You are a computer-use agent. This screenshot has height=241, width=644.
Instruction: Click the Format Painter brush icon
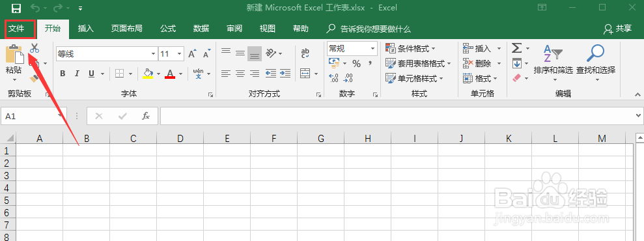35,78
